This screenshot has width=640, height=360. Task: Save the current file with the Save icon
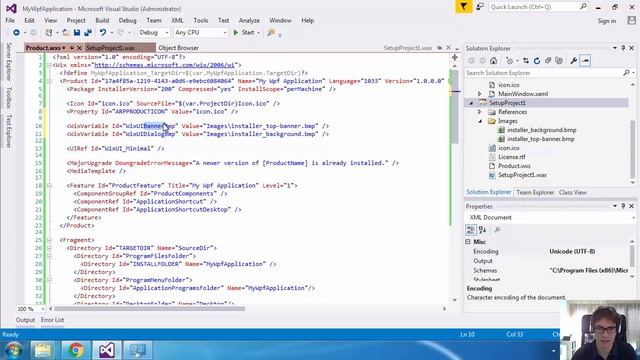coord(77,32)
